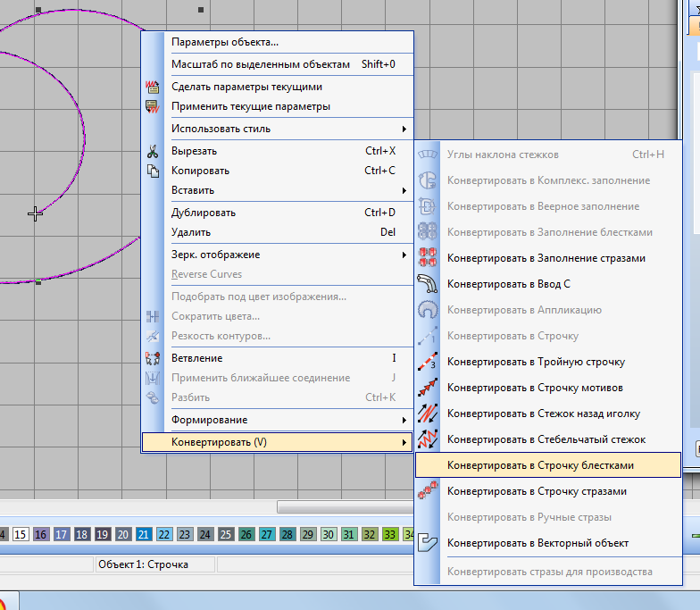Select color swatch number 26 in palette
700x610 pixels.
[x=246, y=534]
